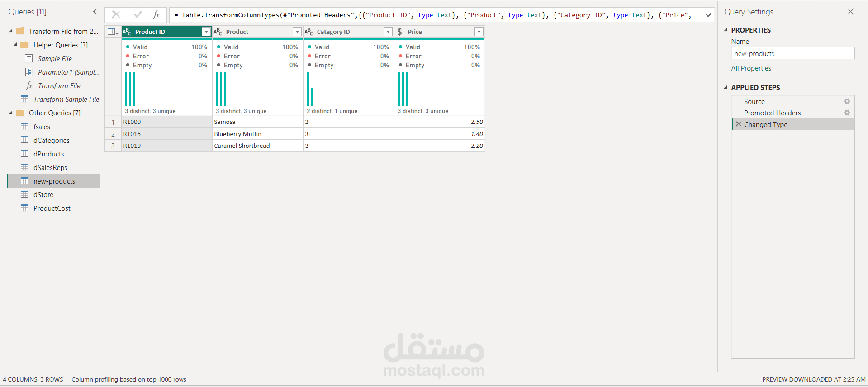868x387 pixels.
Task: Click the Product ID text data type icon
Action: pos(127,32)
